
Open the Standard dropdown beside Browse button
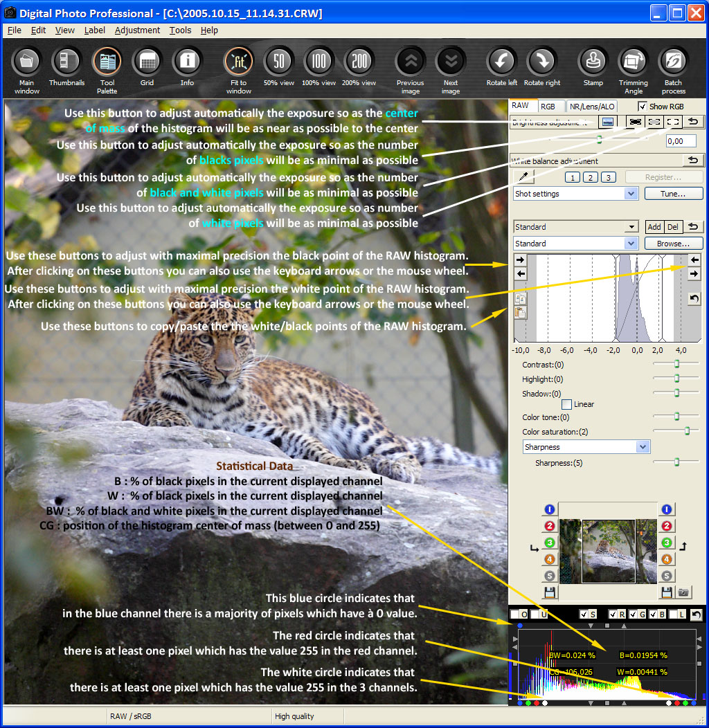coord(576,244)
